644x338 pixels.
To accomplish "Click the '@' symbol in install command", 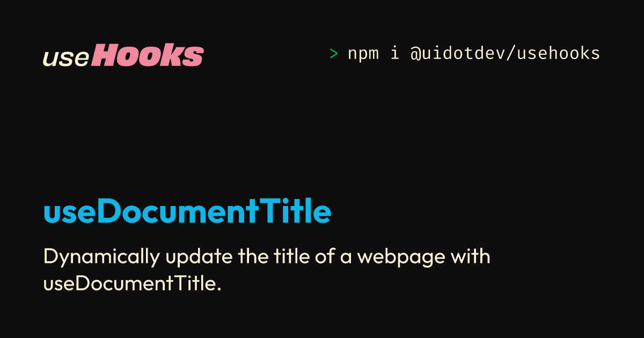I will pos(415,53).
